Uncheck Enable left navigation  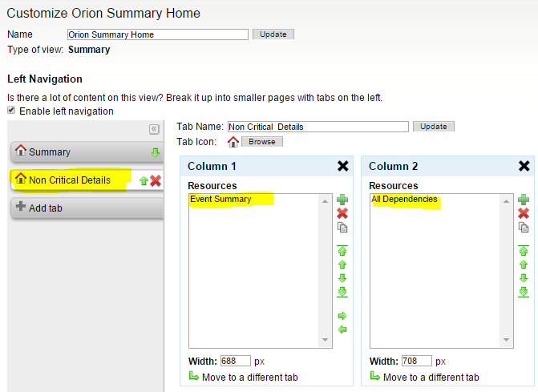click(x=11, y=110)
